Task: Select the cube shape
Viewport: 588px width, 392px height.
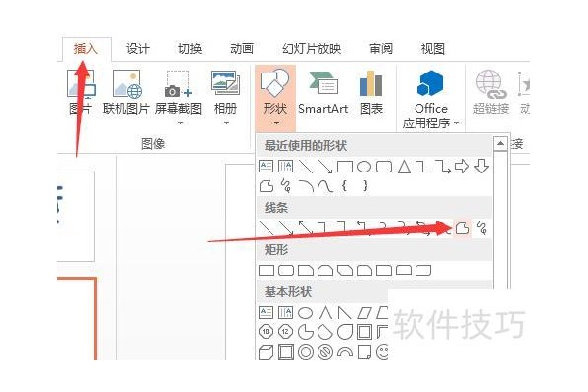Action: pyautogui.click(x=266, y=352)
